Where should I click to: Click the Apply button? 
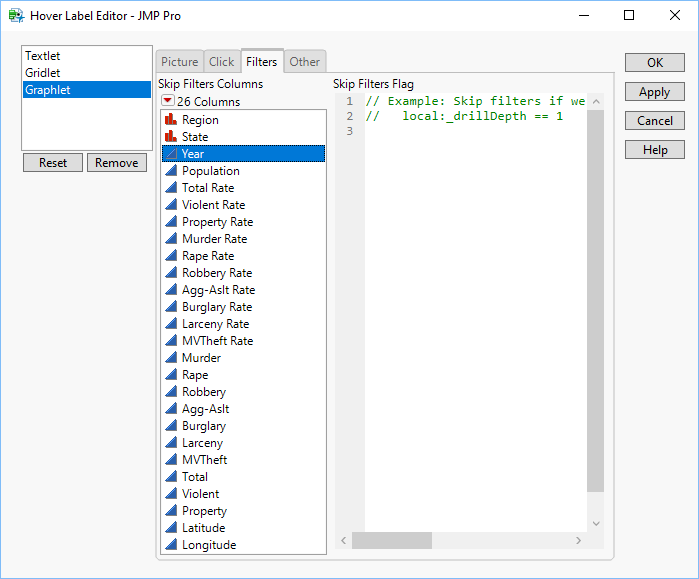654,92
